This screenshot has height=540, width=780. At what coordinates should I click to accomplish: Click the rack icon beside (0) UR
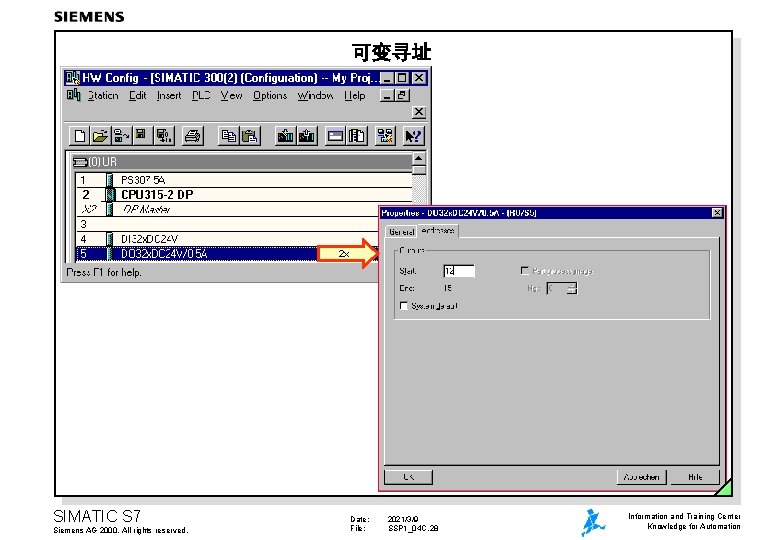(80, 162)
